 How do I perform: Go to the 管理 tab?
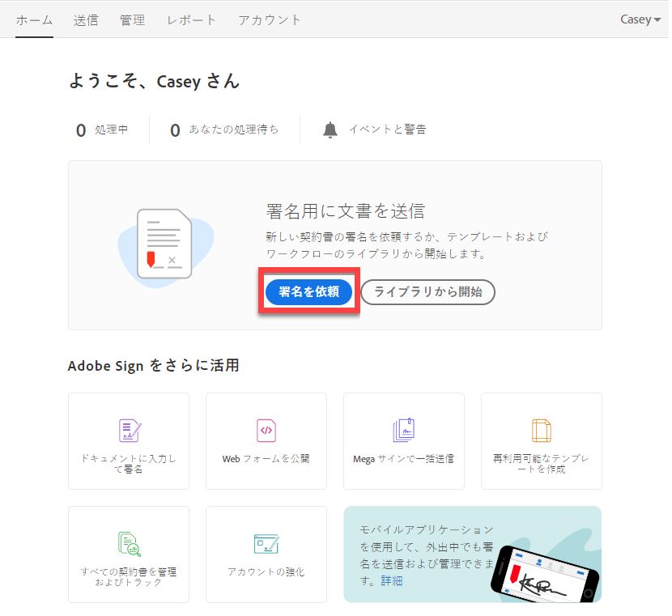[133, 20]
